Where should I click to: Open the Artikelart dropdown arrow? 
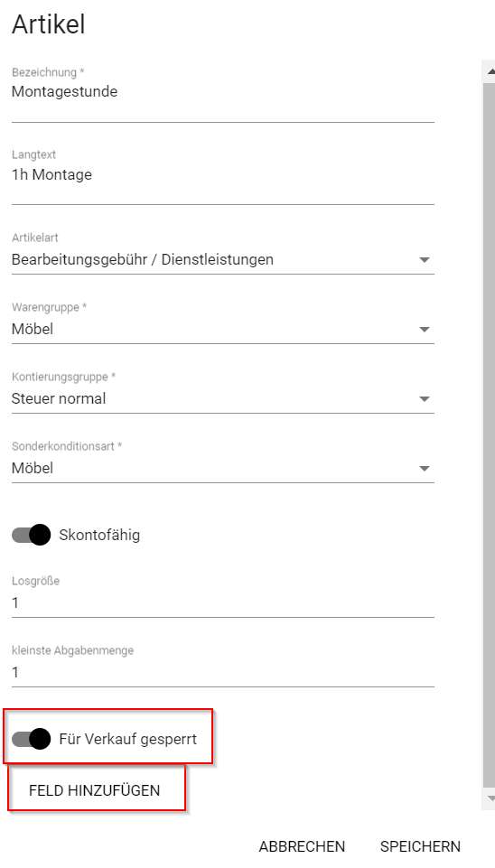pyautogui.click(x=425, y=259)
